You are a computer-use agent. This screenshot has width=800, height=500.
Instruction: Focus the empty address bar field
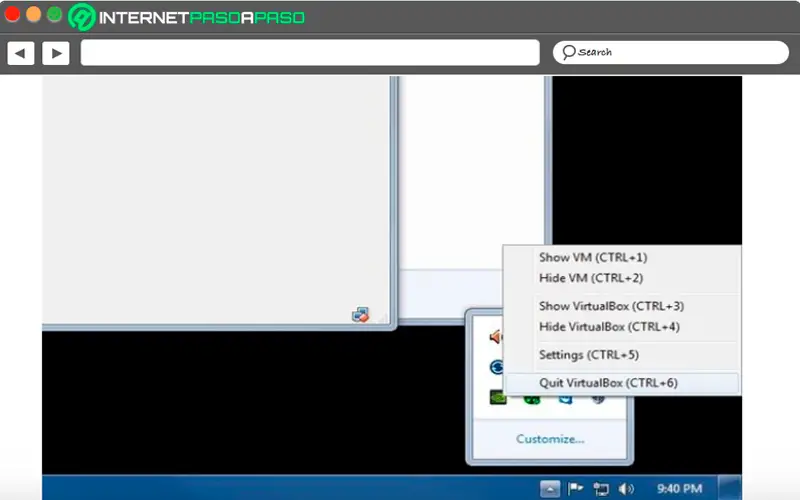(x=310, y=53)
